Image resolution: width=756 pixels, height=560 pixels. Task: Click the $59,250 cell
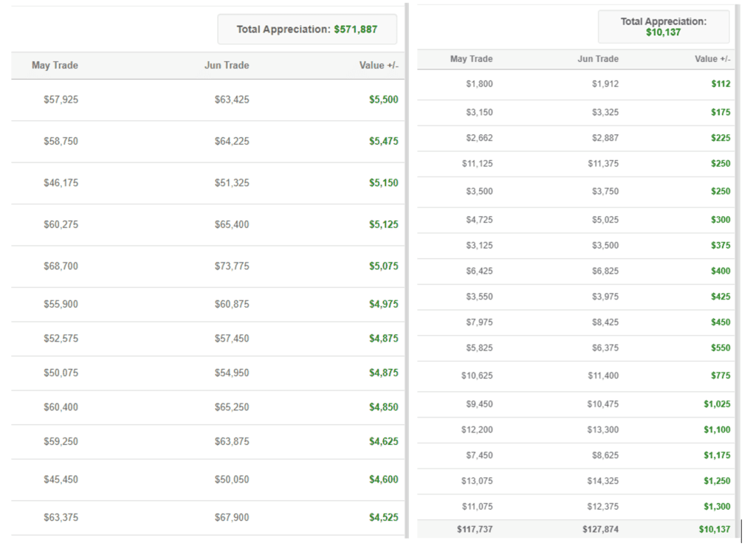pos(61,441)
